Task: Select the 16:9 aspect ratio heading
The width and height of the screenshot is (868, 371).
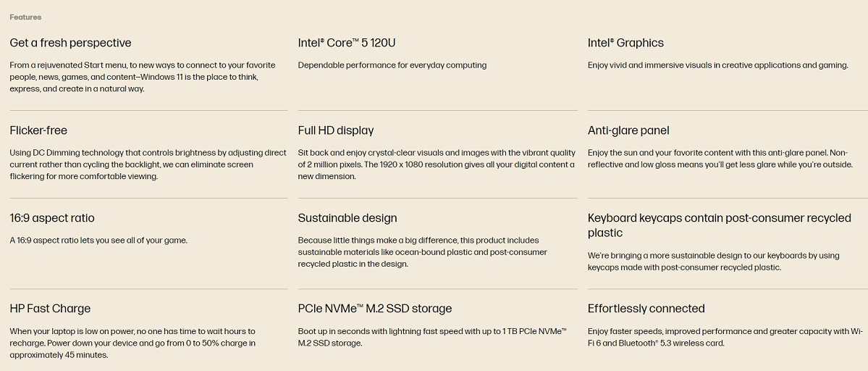Action: pos(52,217)
